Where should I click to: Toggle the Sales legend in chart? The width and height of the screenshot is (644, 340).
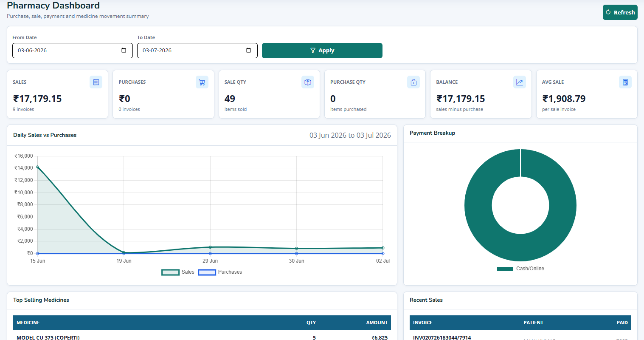(178, 272)
